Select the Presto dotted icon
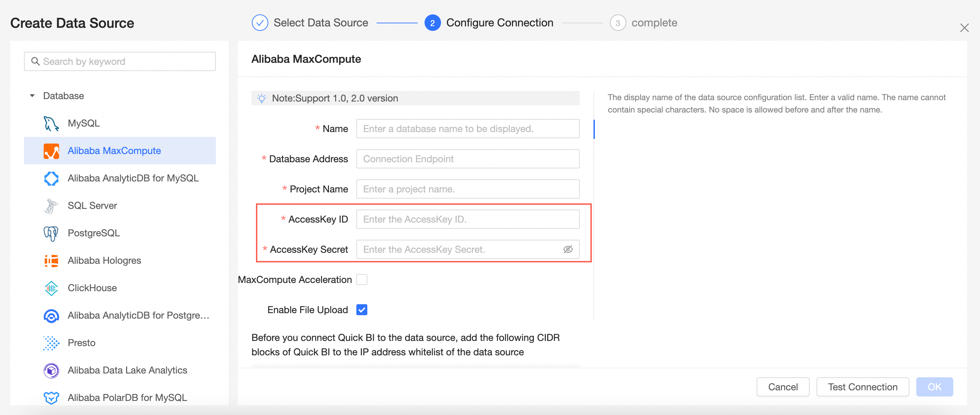Image resolution: width=980 pixels, height=415 pixels. (51, 343)
